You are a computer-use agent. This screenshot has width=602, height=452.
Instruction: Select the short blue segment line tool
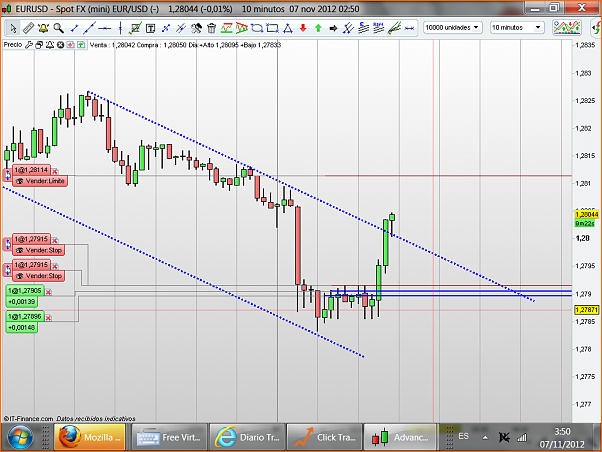[x=74, y=28]
